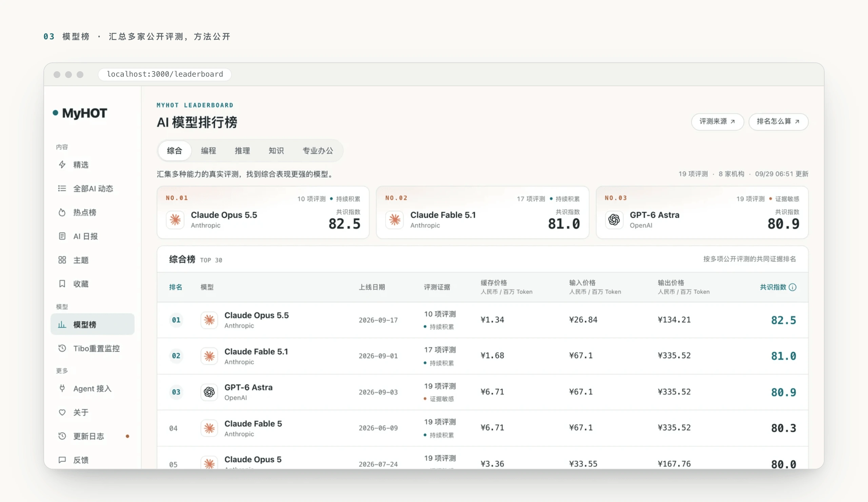Click the heart icon beside 关于
The height and width of the screenshot is (502, 868).
[62, 412]
